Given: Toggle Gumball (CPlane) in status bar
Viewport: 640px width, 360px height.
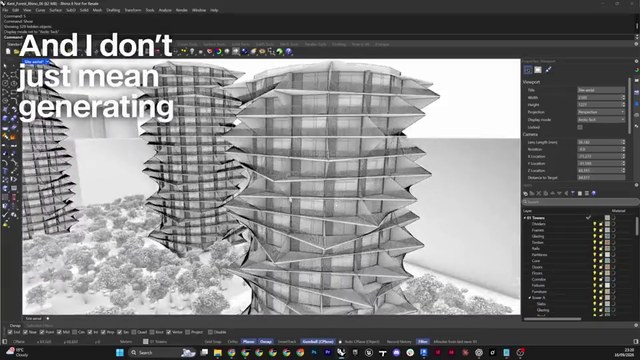Looking at the screenshot, I should click(318, 342).
